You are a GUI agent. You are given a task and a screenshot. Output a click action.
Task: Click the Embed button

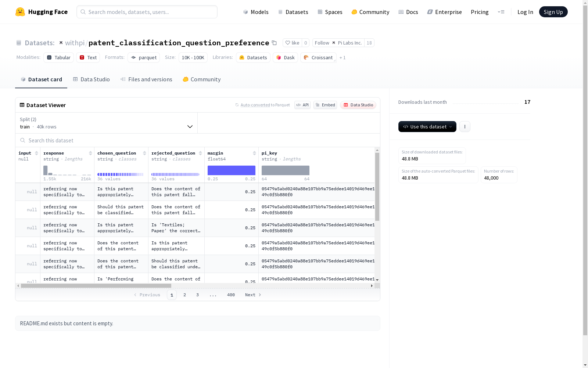(x=325, y=105)
